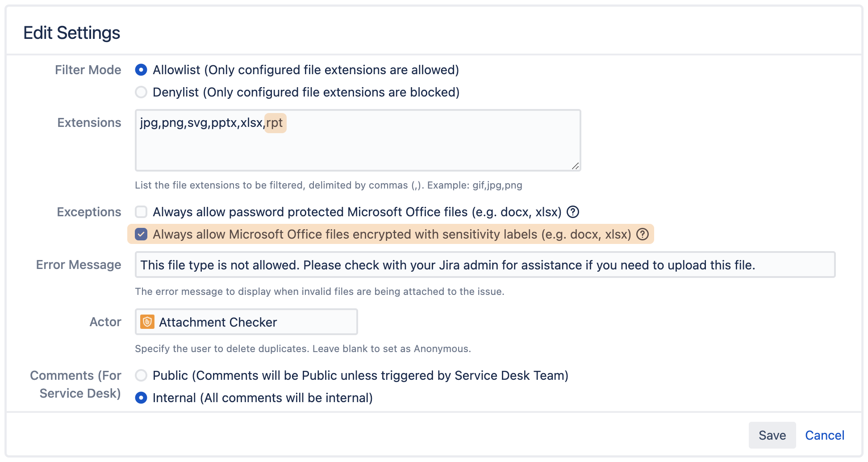Uncheck the sensitivity labels exception checkbox

[141, 234]
